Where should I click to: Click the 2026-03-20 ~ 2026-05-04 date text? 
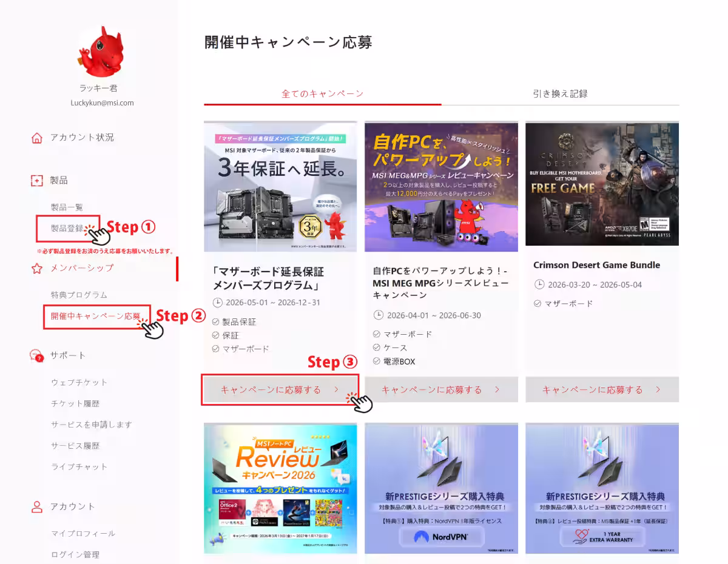595,284
